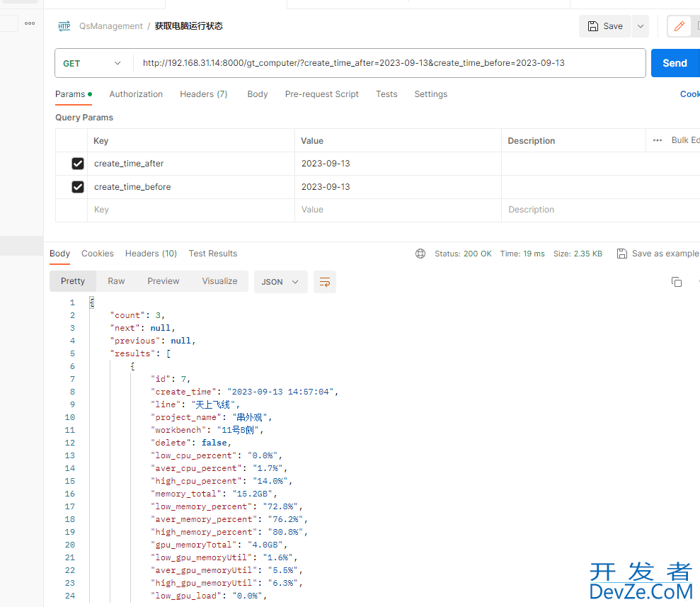Screen dimensions: 700x607
Task: Click the "aver_memory_percent": "76.2%" line
Action: [229, 519]
